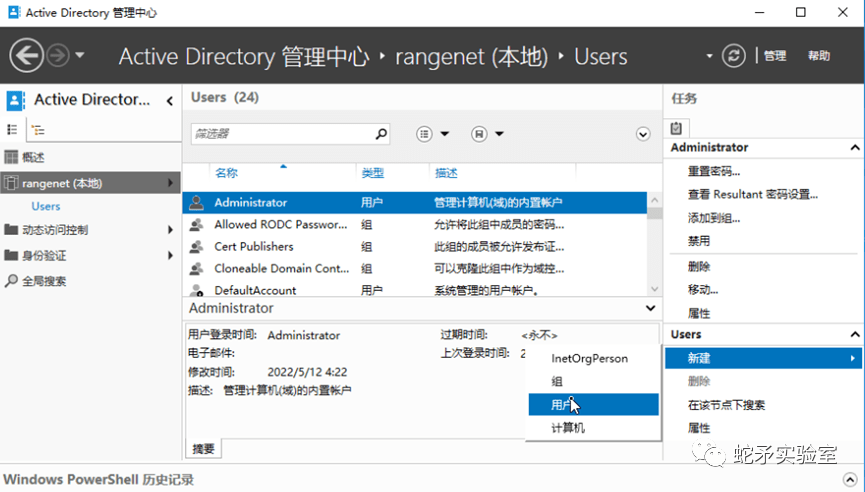This screenshot has width=865, height=492.
Task: Open the saved queries dropdown
Action: pos(488,134)
